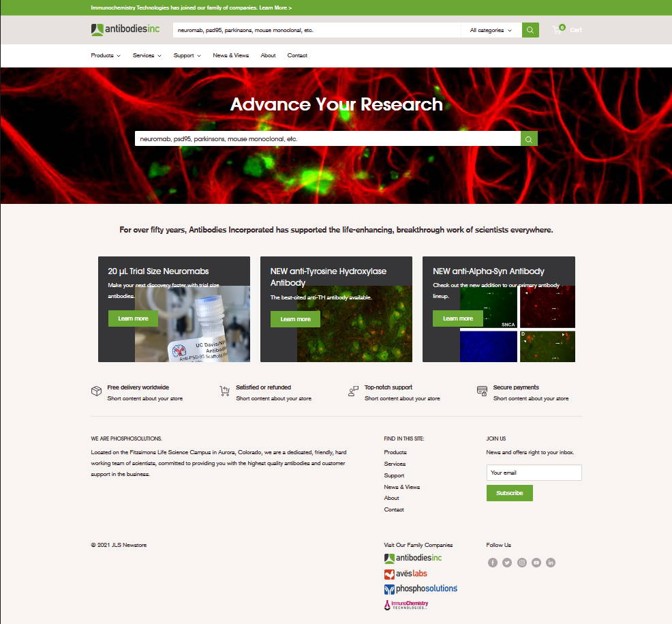The height and width of the screenshot is (624, 672).
Task: Click the Satisfied or refunded text
Action: (x=263, y=387)
